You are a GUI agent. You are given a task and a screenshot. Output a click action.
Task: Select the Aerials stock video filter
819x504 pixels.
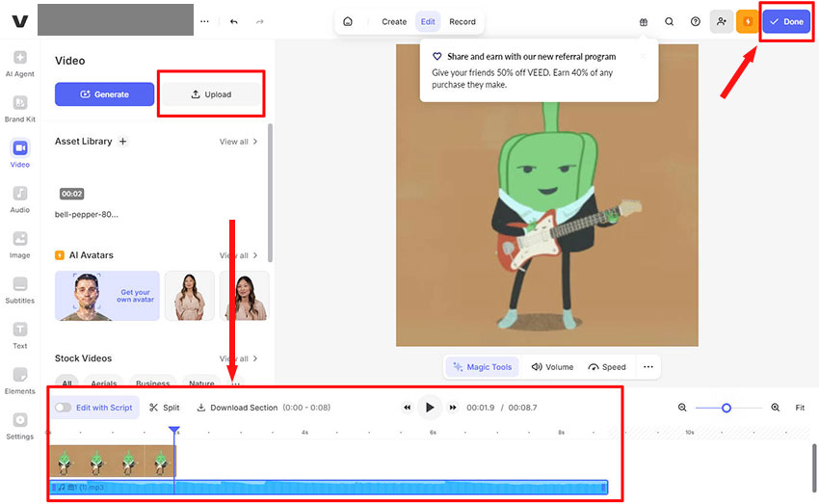[102, 384]
